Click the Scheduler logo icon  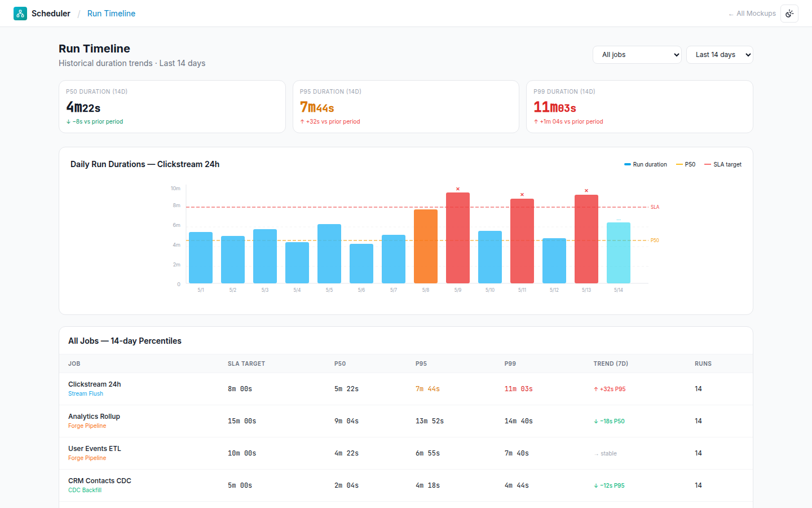pos(20,14)
